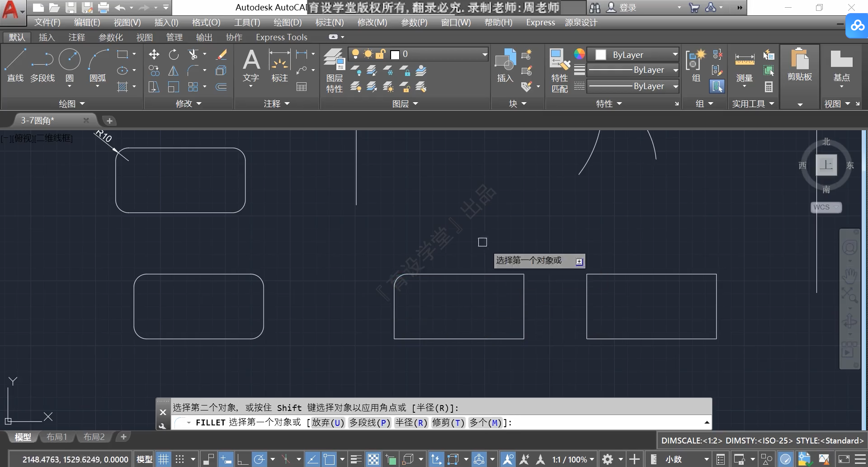Switch to the 布局1 layout tab
Image resolution: width=868 pixels, height=467 pixels.
point(57,437)
